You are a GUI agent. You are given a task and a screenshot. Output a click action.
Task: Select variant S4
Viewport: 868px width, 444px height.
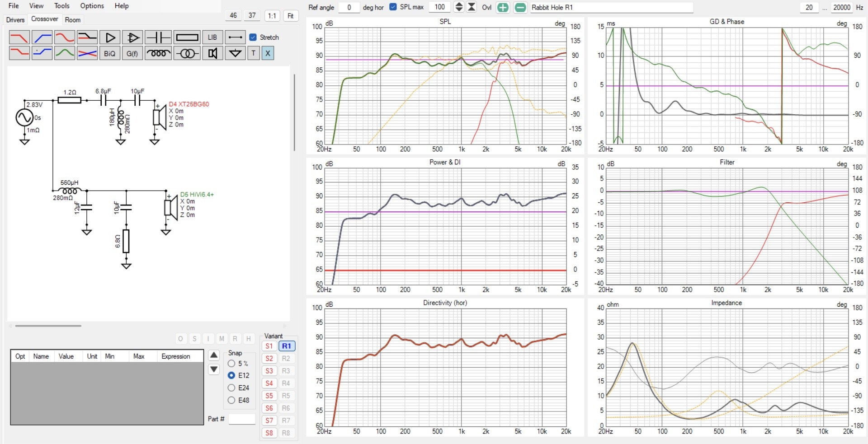pos(269,383)
